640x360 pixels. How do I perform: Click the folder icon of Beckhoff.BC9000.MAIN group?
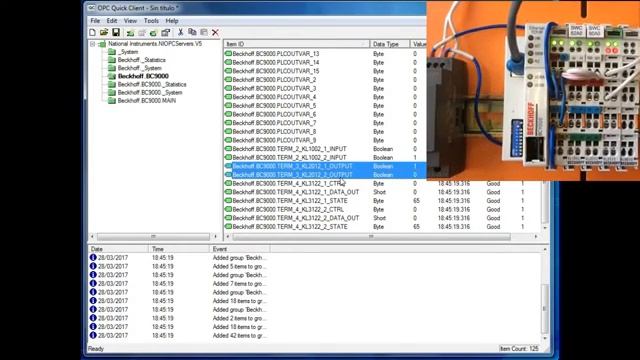(112, 100)
